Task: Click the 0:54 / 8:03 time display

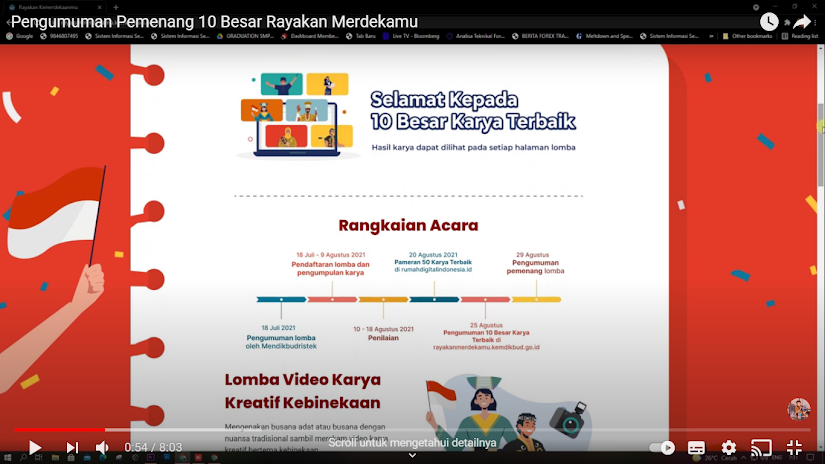Action: (x=153, y=447)
